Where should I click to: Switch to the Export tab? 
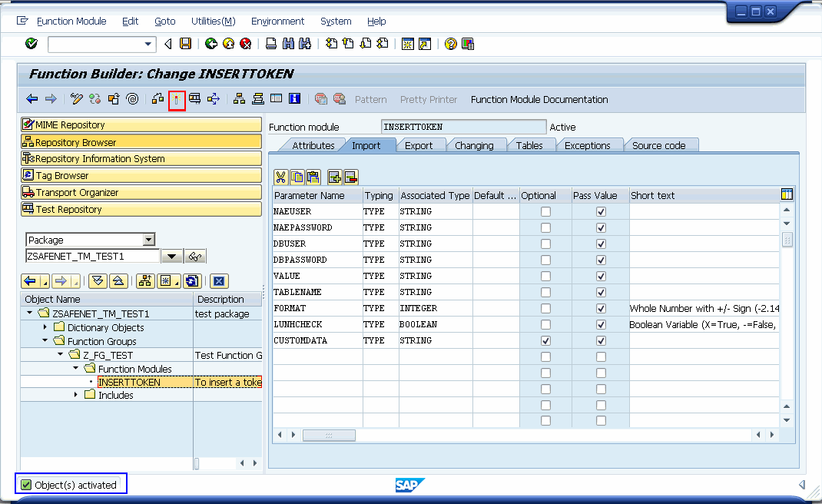[x=419, y=145]
